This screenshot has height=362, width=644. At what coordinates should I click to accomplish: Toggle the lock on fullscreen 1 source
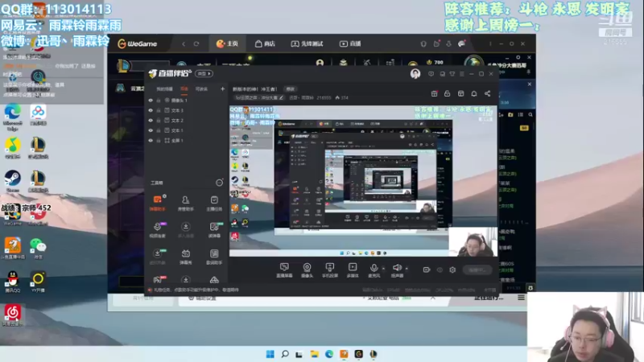click(159, 140)
